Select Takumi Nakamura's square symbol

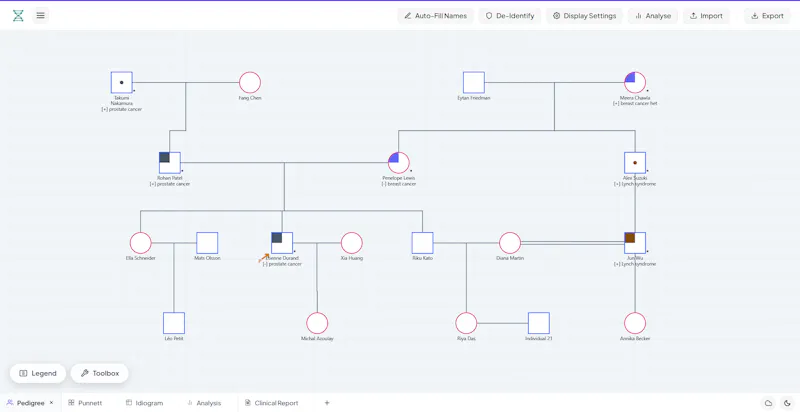pyautogui.click(x=121, y=83)
